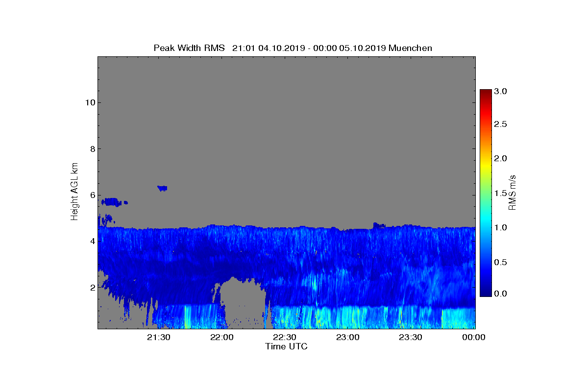Click the colorbar value 2.0

click(x=500, y=158)
